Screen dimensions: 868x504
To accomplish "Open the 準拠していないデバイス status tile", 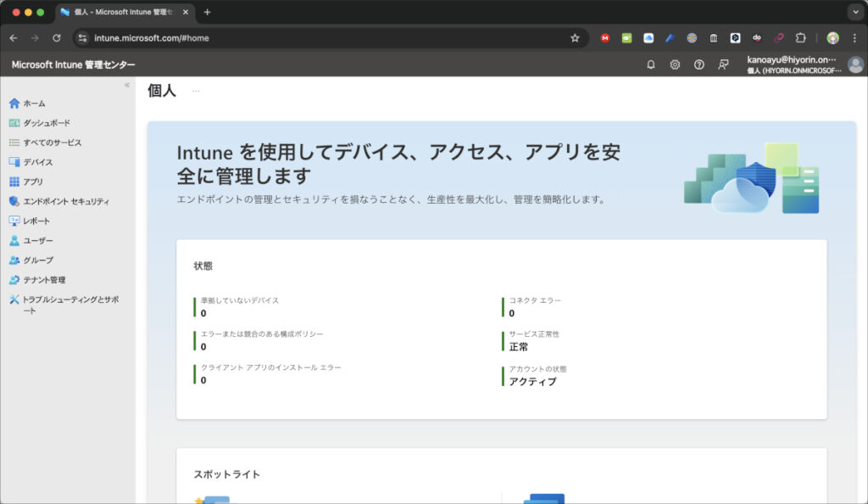I will tap(237, 307).
